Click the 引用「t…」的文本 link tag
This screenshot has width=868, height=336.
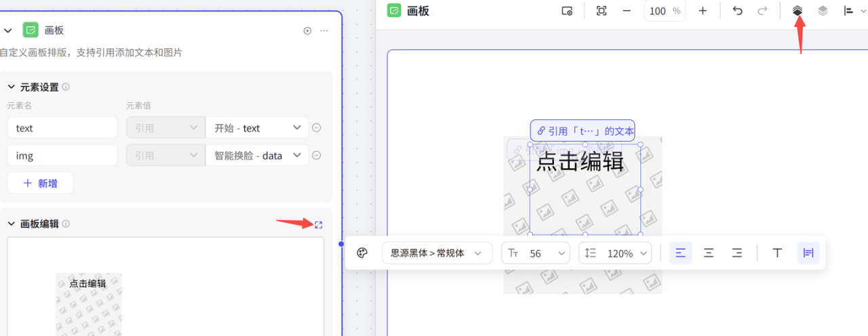click(583, 131)
